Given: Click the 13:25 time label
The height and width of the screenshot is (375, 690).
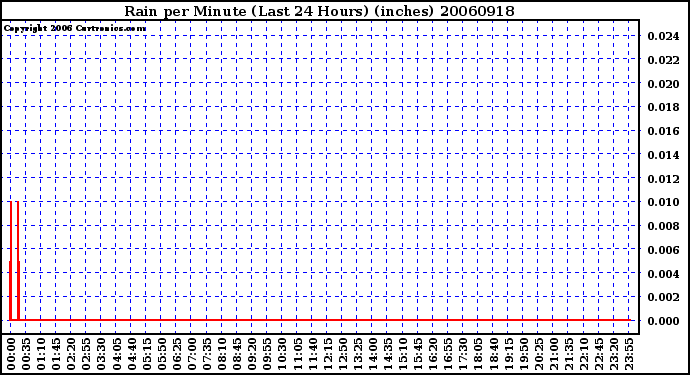Looking at the screenshot, I should click(357, 354).
